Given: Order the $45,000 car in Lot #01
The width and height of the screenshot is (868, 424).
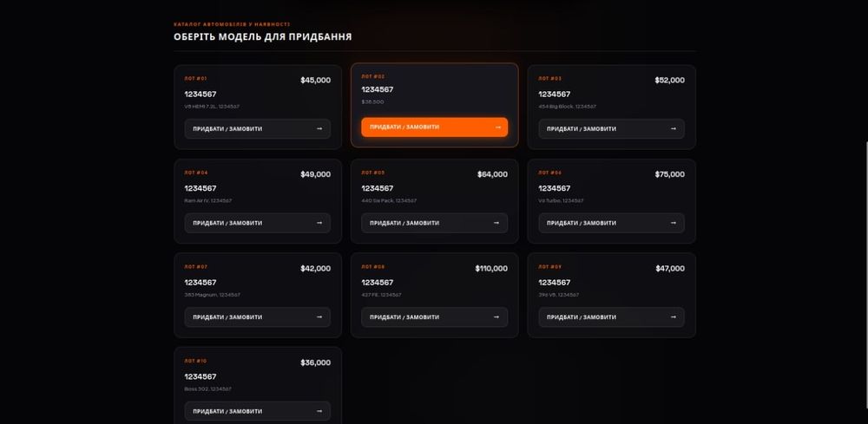Looking at the screenshot, I should [258, 129].
